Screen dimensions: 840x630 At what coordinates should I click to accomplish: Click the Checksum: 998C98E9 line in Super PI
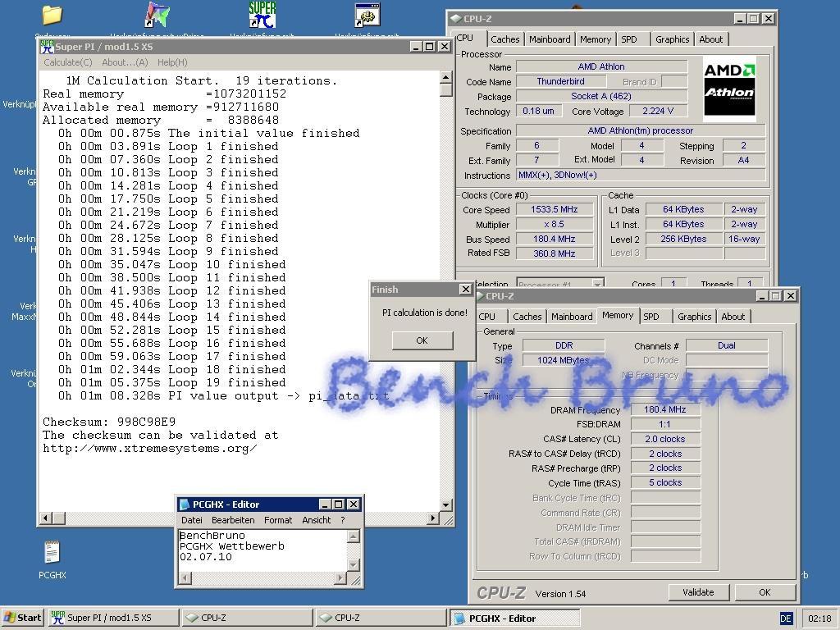[x=109, y=422]
